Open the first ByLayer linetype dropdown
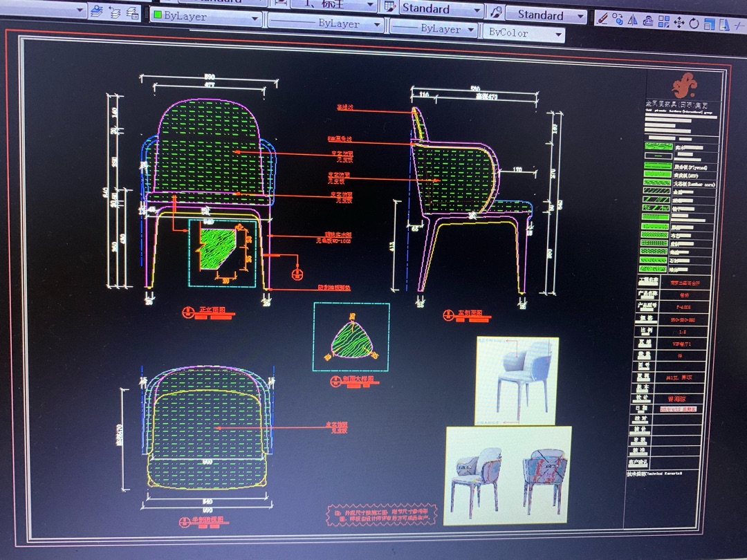Viewport: 747px width, 560px height. (376, 25)
